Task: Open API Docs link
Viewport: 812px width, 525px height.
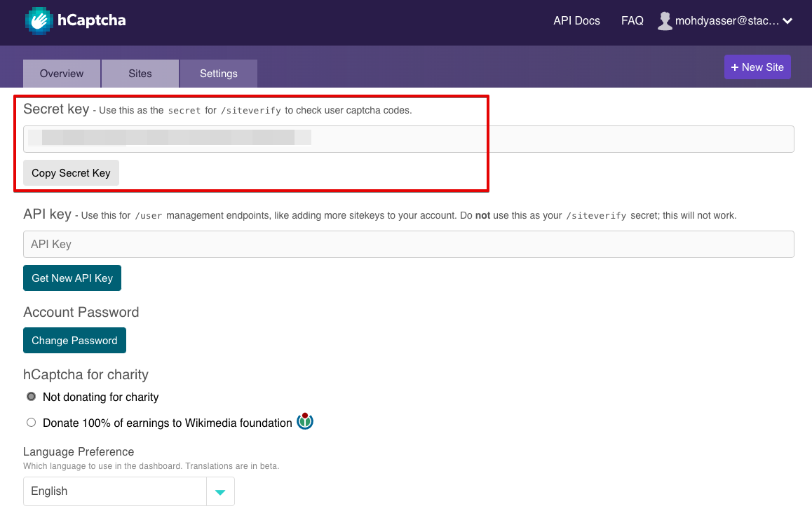Action: [576, 21]
